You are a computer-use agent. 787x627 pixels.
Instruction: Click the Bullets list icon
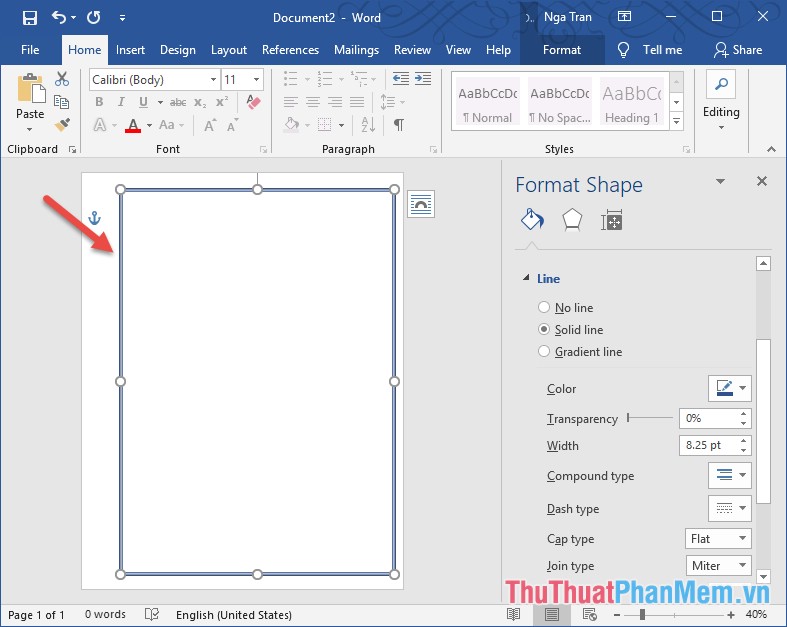[x=291, y=79]
